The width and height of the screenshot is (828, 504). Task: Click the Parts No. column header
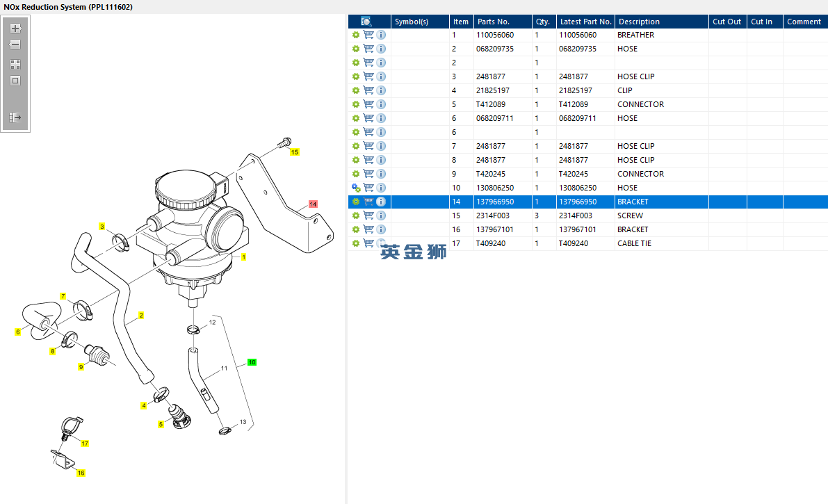(503, 22)
